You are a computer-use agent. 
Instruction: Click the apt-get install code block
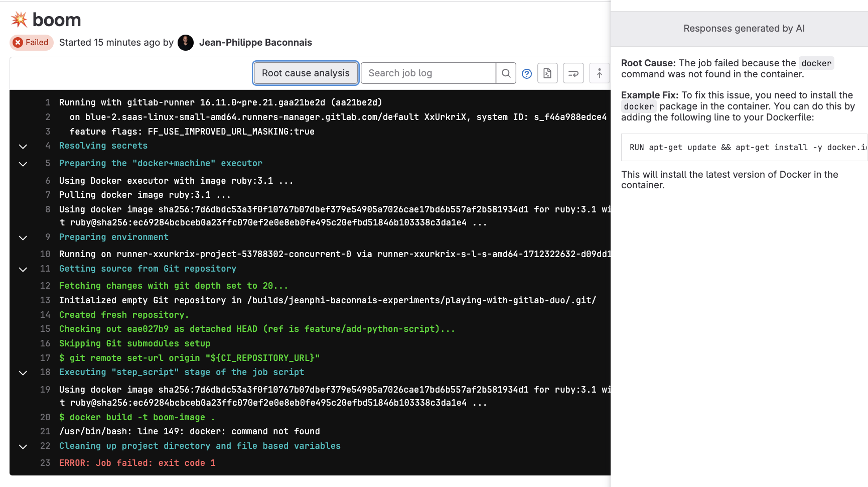click(744, 147)
